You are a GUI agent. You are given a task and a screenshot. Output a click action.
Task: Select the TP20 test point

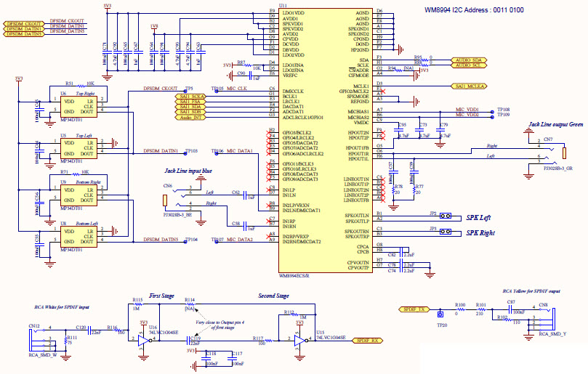(440, 314)
